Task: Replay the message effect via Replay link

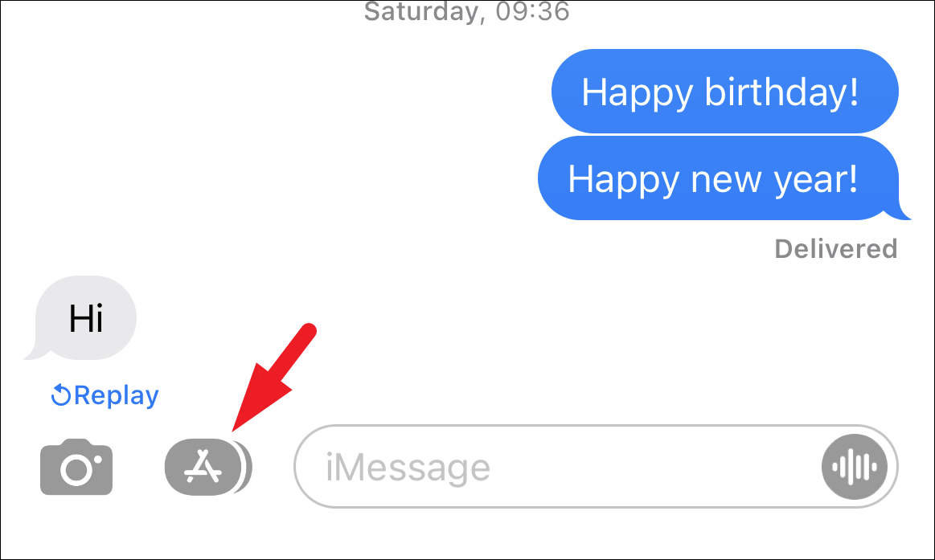Action: pyautogui.click(x=105, y=395)
